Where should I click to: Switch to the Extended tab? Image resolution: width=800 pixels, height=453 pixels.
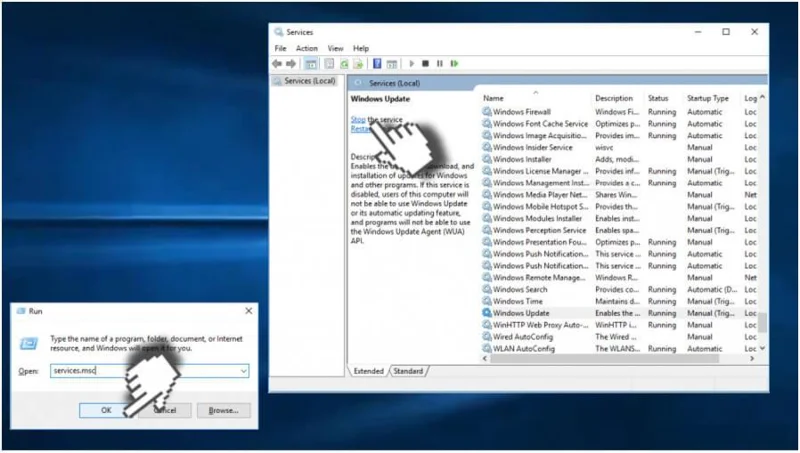coord(368,371)
